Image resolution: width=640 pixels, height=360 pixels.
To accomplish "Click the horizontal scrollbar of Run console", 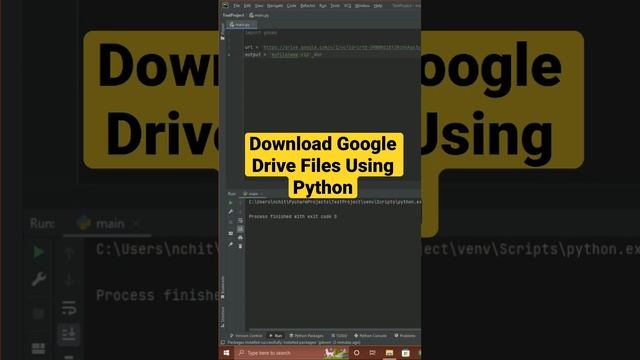I will (x=335, y=329).
